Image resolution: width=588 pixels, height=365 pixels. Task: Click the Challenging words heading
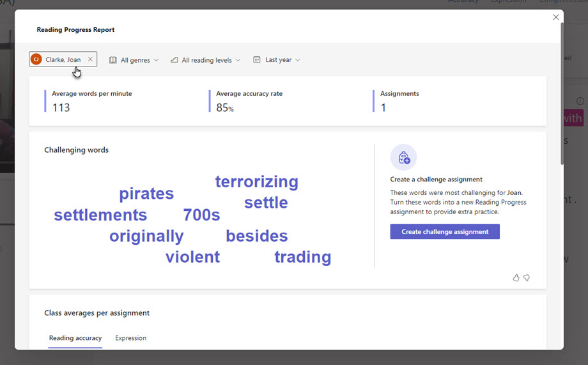(x=77, y=150)
